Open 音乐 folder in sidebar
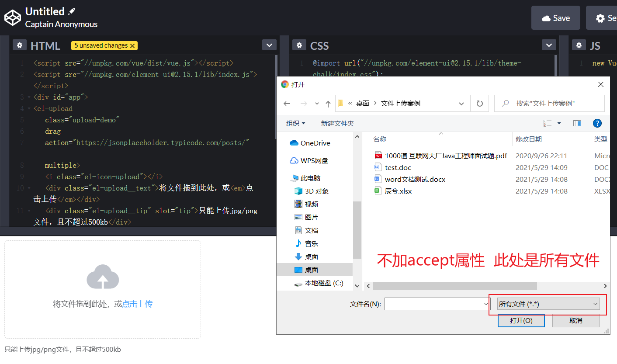This screenshot has width=617, height=364. point(312,243)
